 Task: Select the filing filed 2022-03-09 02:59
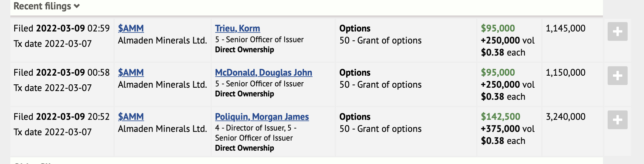click(61, 28)
